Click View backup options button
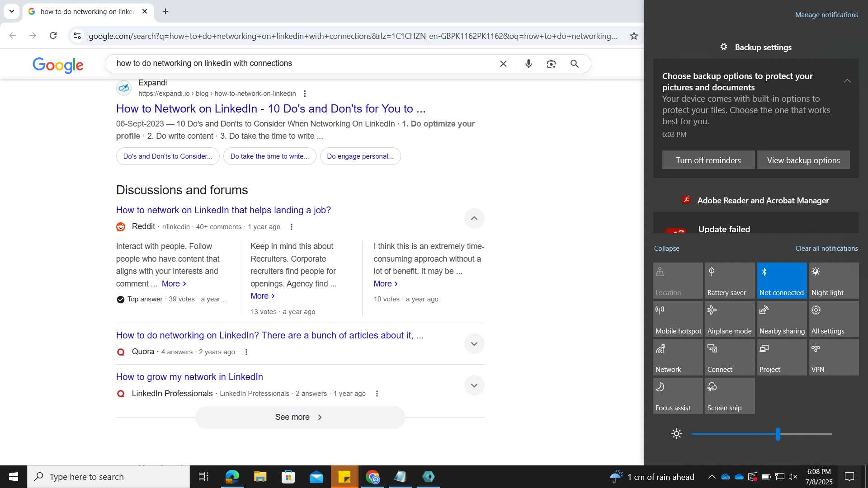This screenshot has height=488, width=868. 803,160
